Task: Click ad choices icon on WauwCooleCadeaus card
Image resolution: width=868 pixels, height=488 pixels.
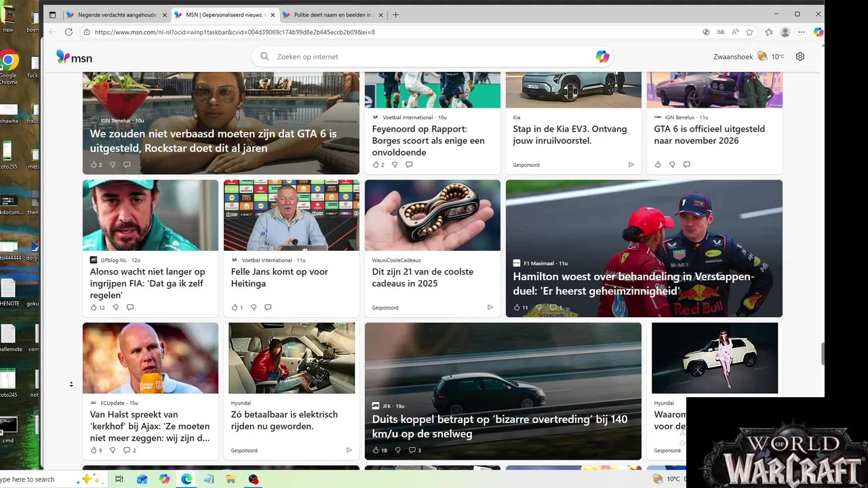Action: pos(490,308)
